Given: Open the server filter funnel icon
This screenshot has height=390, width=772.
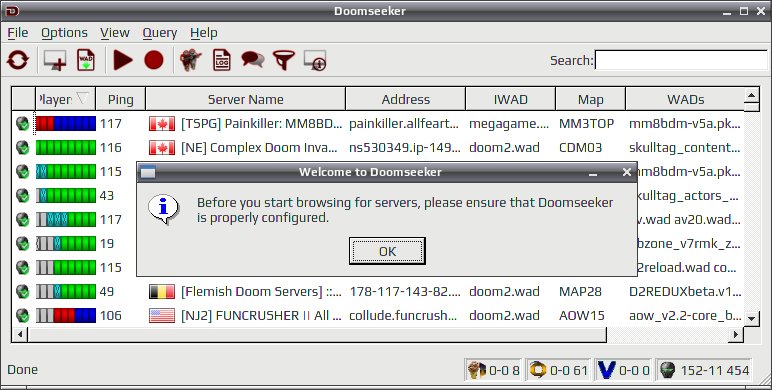Looking at the screenshot, I should 284,61.
